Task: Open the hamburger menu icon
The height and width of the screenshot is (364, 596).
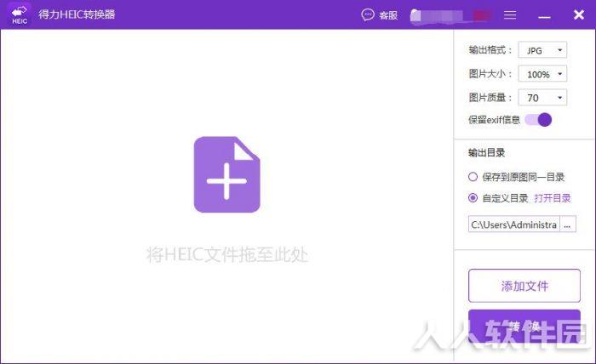Action: pos(510,14)
